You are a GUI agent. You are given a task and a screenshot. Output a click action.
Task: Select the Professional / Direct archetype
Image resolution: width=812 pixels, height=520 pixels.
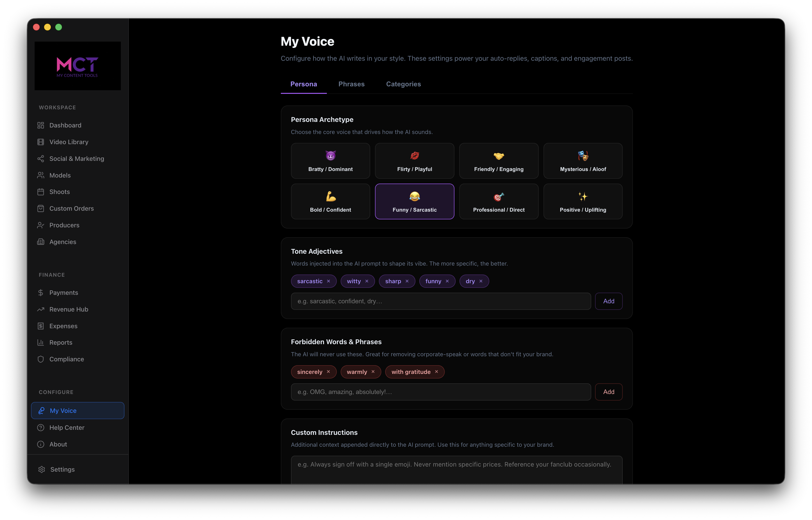click(498, 201)
